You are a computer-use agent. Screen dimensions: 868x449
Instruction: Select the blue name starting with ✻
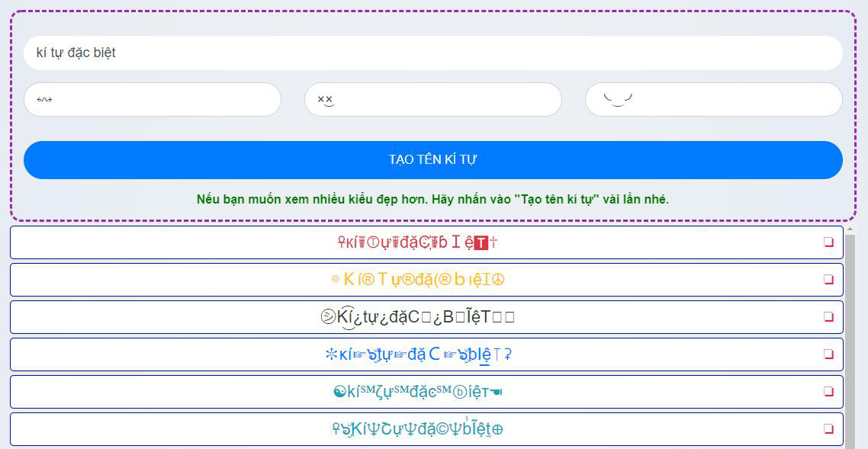pos(418,354)
